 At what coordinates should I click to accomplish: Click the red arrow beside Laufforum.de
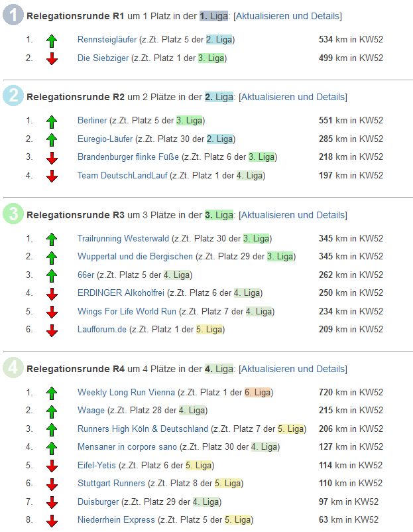(x=52, y=330)
